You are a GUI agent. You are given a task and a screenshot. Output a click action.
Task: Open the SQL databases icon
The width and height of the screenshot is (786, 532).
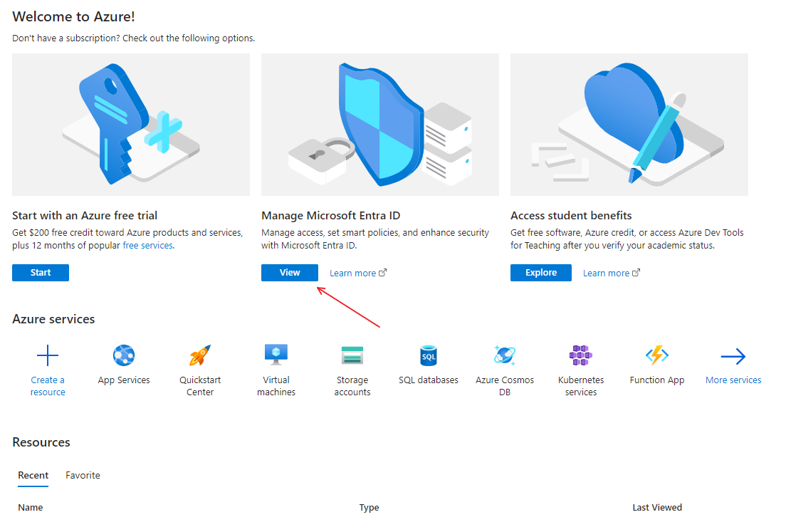[x=428, y=355]
